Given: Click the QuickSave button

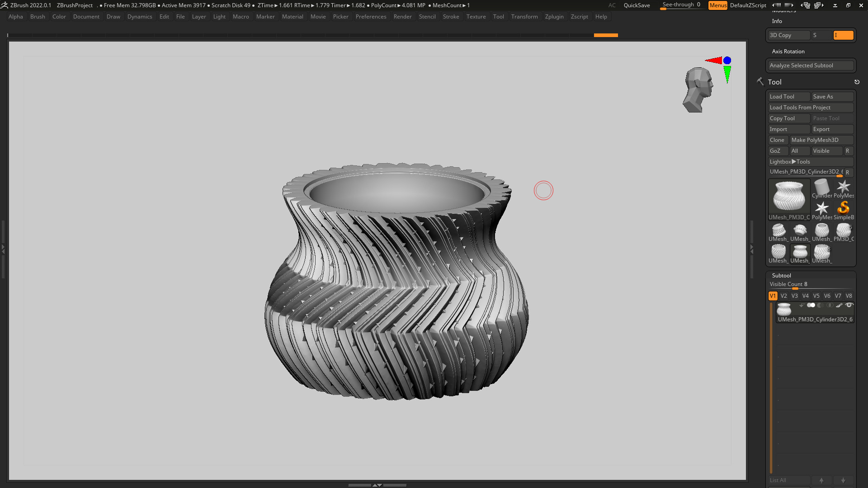Looking at the screenshot, I should pos(637,5).
